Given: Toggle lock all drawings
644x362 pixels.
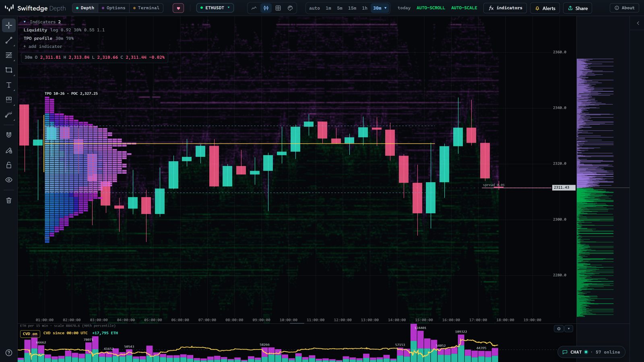Looking at the screenshot, I should (x=9, y=165).
